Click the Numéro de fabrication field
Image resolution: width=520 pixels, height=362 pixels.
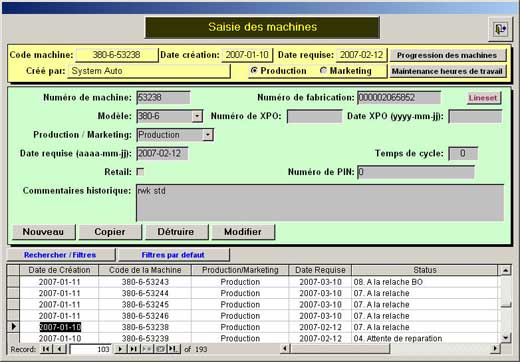coord(399,98)
